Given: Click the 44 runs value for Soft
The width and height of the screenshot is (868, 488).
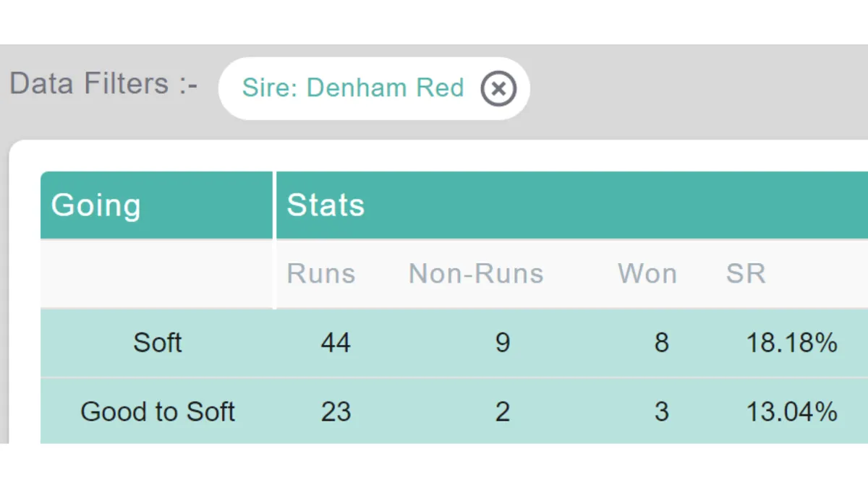Looking at the screenshot, I should pos(336,343).
